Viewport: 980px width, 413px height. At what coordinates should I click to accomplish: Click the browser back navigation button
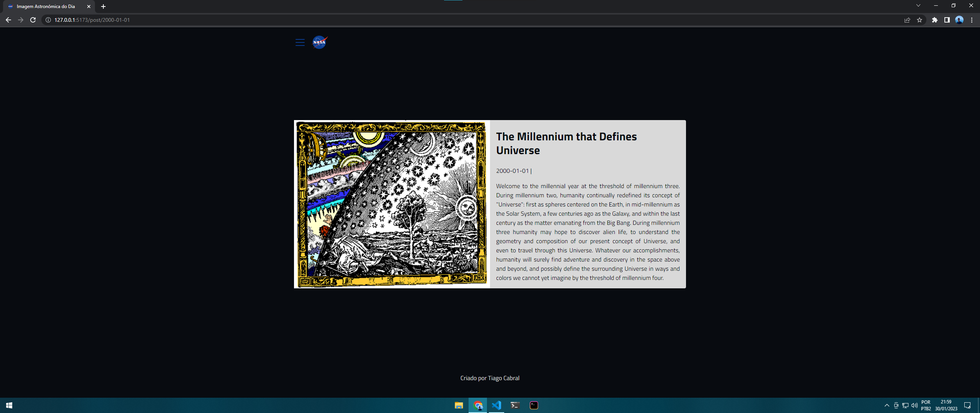tap(8, 20)
